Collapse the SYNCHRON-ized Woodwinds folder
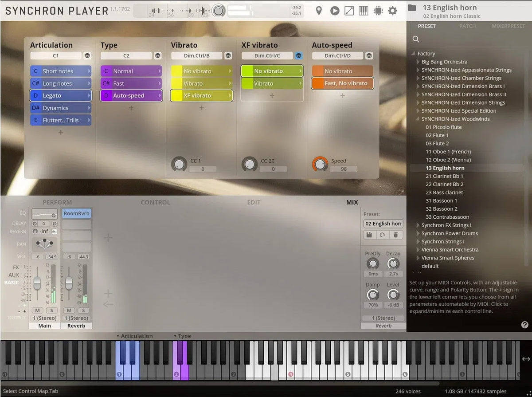532x397 pixels. pos(418,119)
